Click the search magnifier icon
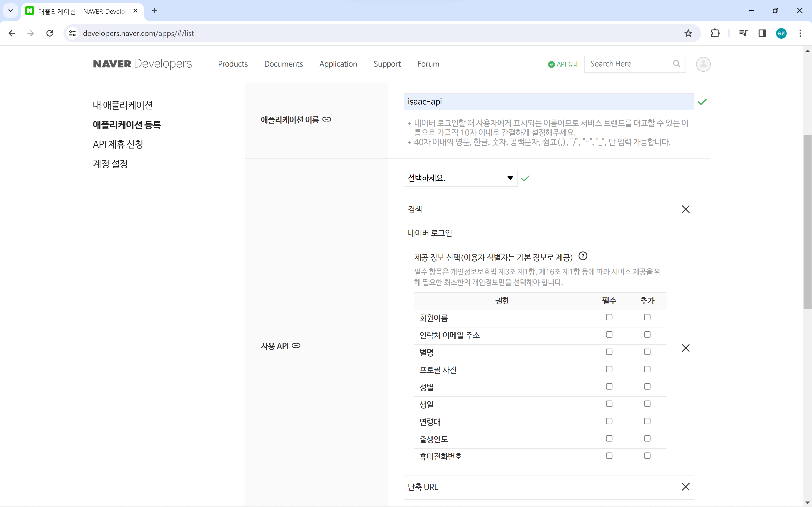This screenshot has width=812, height=507. (x=676, y=64)
